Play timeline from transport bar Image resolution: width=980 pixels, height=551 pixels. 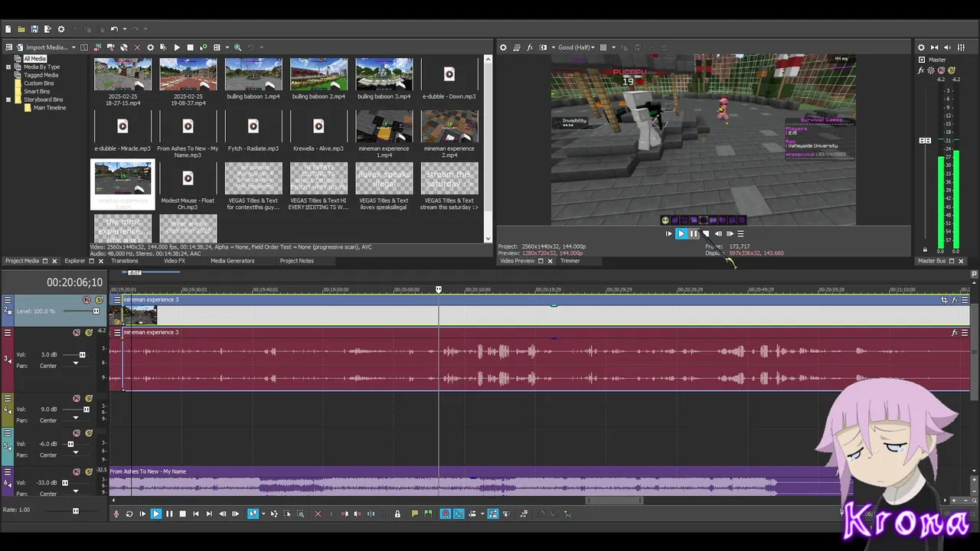click(155, 514)
